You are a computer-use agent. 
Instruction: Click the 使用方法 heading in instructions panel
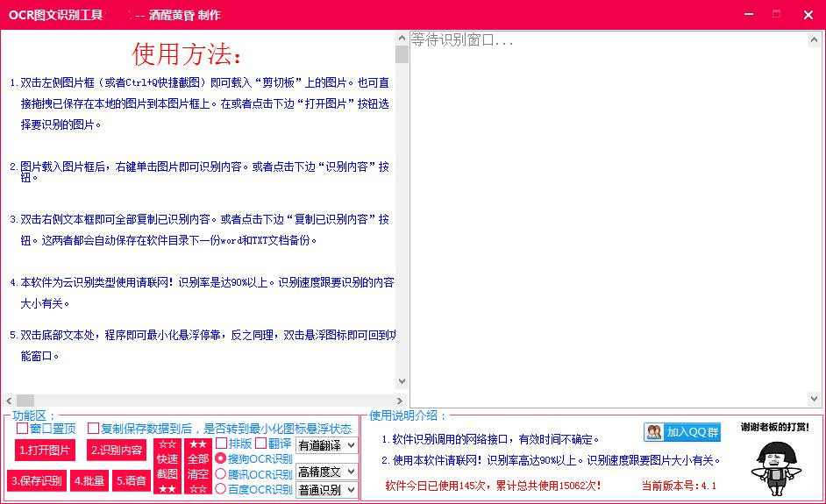click(x=187, y=54)
